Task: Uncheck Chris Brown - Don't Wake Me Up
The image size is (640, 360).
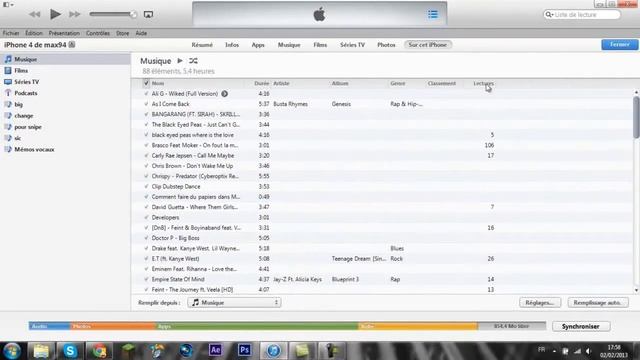Action: [x=146, y=166]
